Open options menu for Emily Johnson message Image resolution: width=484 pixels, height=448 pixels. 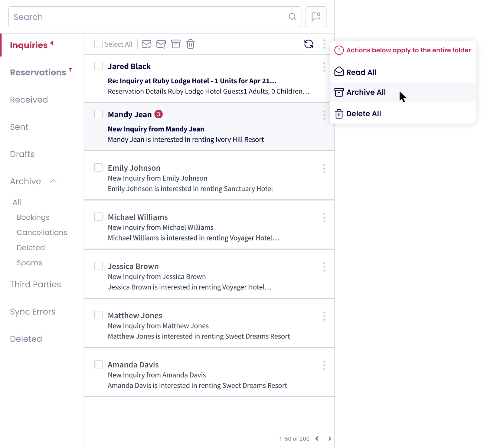tap(324, 168)
